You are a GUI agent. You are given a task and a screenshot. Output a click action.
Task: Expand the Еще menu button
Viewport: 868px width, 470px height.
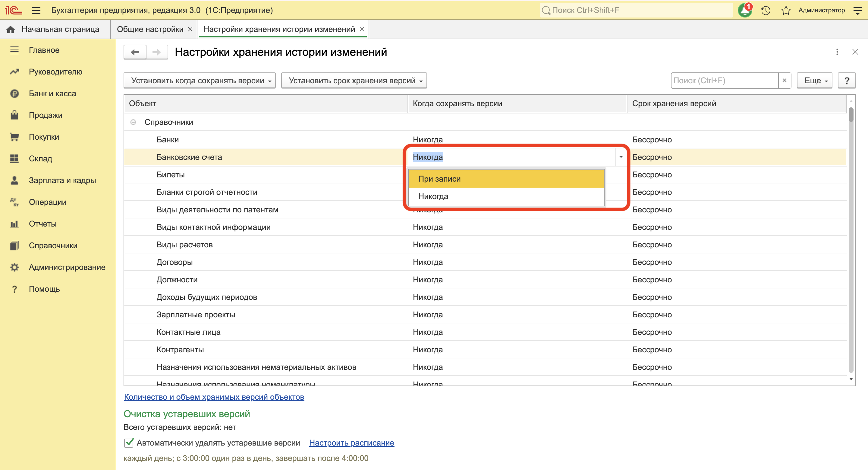[814, 80]
